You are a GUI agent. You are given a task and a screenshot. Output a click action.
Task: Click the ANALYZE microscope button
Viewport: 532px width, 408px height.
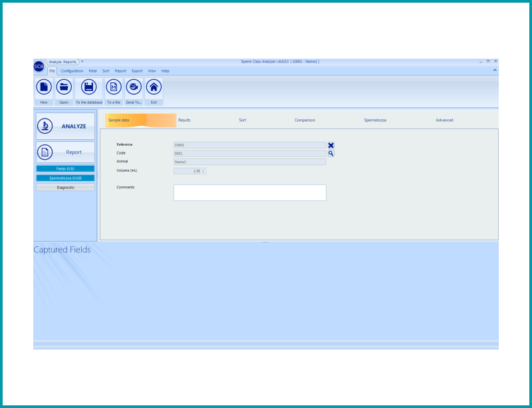pos(65,126)
